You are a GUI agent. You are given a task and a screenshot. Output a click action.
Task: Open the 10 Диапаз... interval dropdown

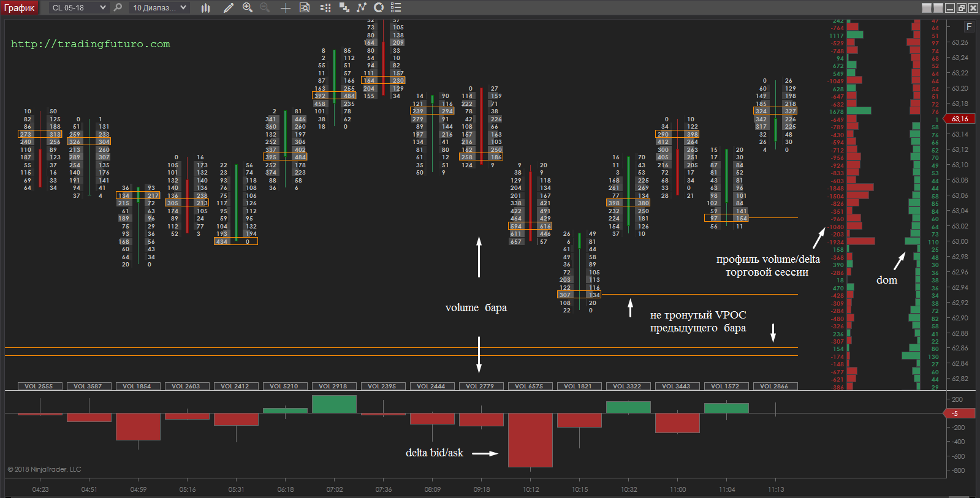[x=183, y=7]
